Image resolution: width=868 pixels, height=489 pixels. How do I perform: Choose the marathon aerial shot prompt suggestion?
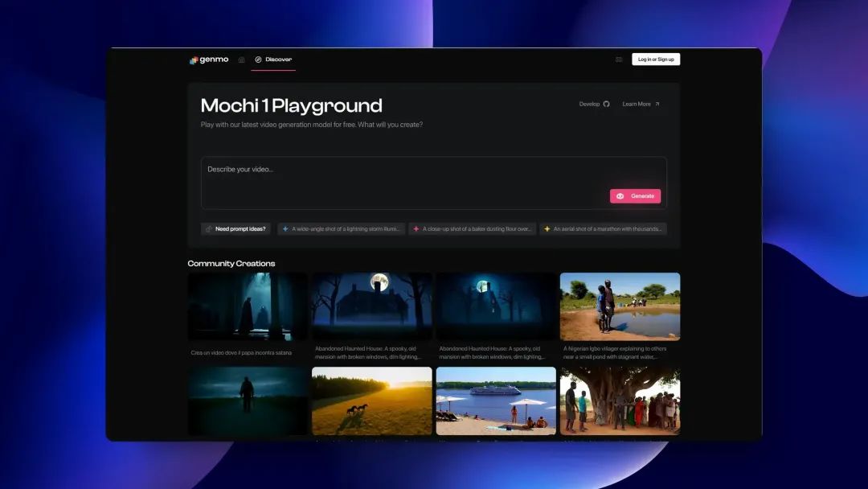(604, 228)
